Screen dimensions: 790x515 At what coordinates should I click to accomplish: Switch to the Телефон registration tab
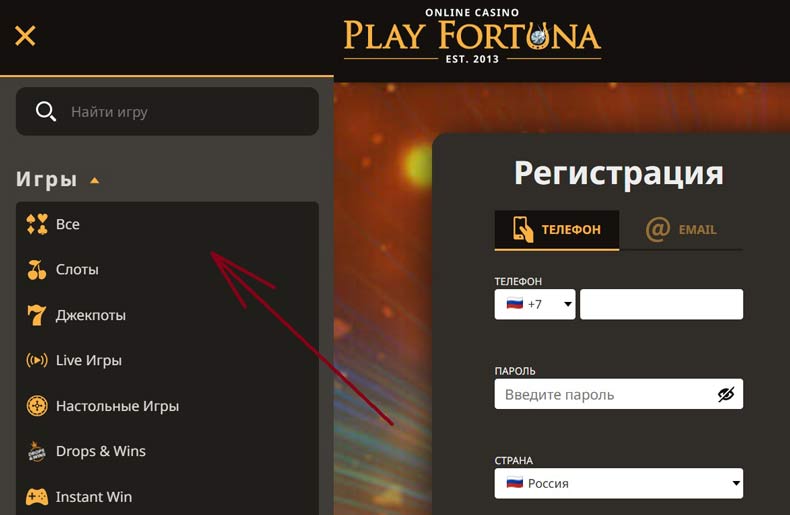(557, 229)
